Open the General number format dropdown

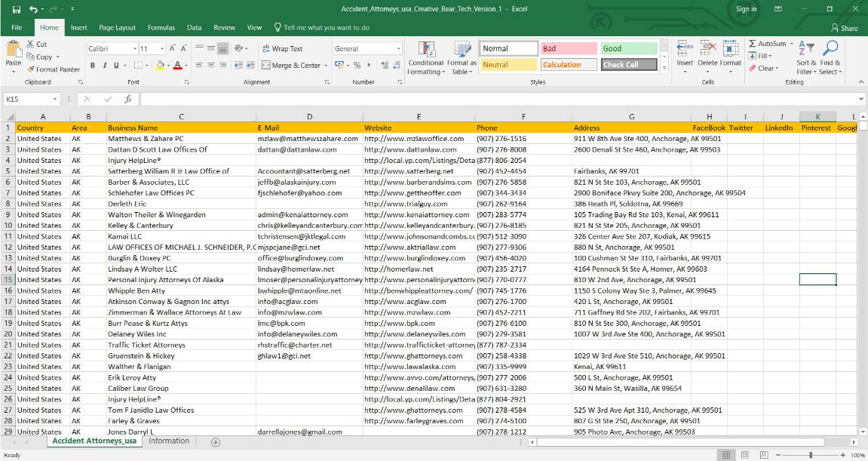click(x=398, y=49)
